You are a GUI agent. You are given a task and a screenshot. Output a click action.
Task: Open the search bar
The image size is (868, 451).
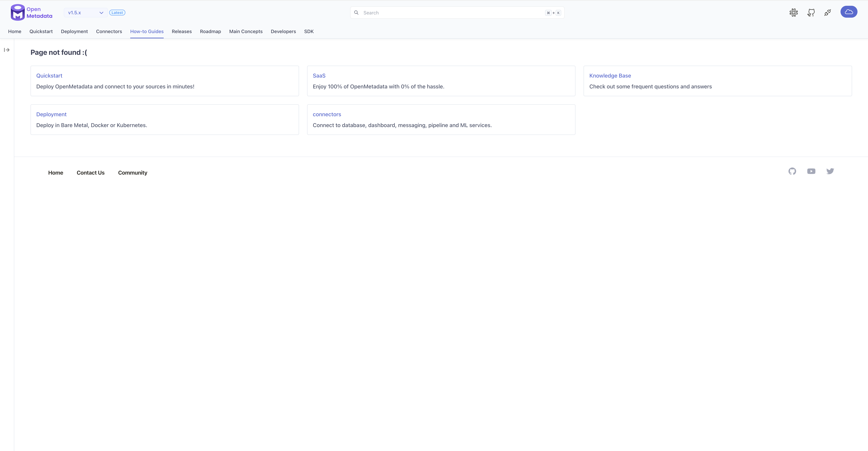456,13
